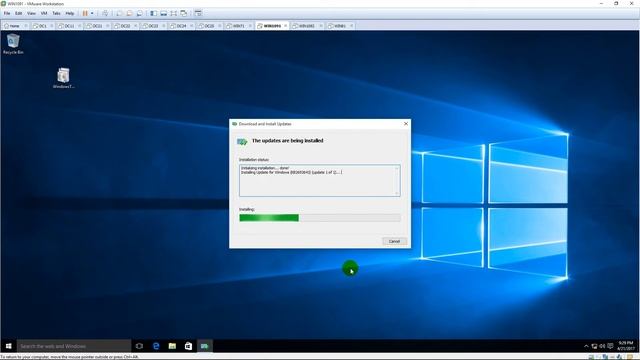Show hidden tray icons chevron

pyautogui.click(x=586, y=346)
